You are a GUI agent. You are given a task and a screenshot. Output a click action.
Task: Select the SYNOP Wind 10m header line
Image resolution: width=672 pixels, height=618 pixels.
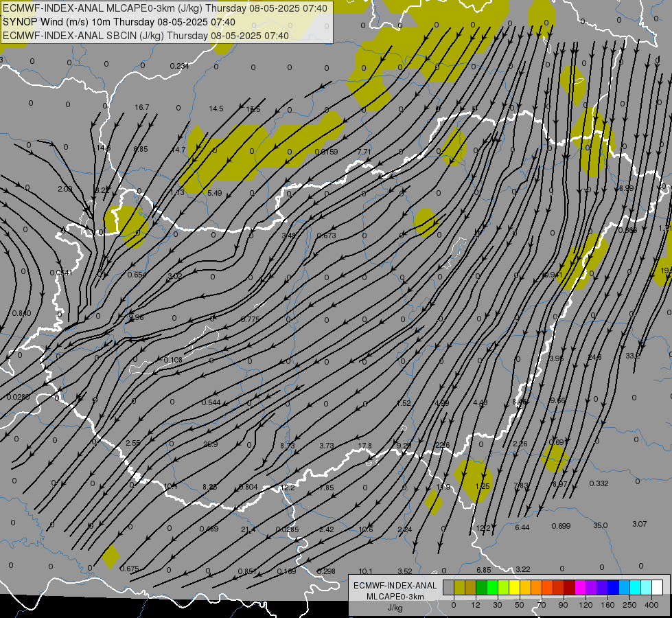point(119,22)
